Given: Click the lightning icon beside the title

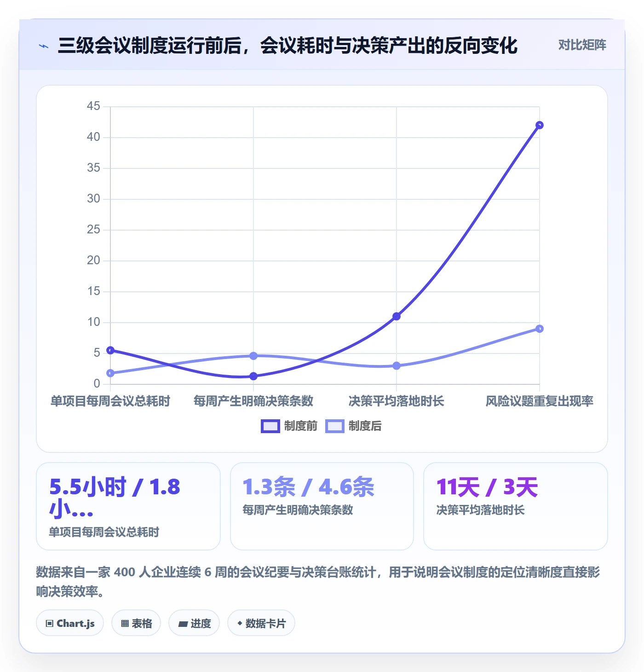Looking at the screenshot, I should click(x=44, y=46).
